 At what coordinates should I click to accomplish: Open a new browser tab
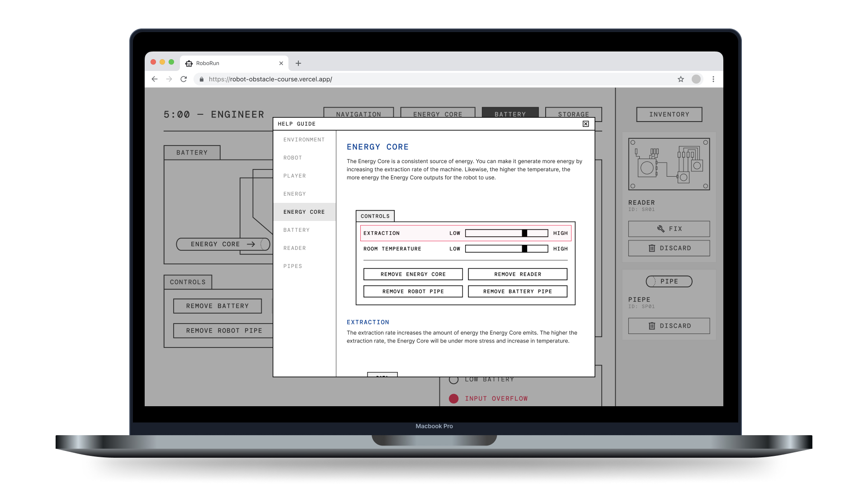tap(298, 63)
